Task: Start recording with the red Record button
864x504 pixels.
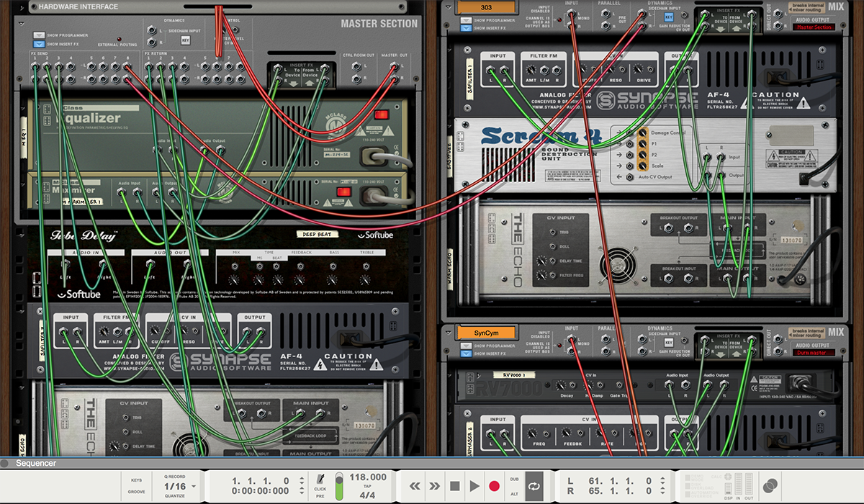Action: pos(494,486)
